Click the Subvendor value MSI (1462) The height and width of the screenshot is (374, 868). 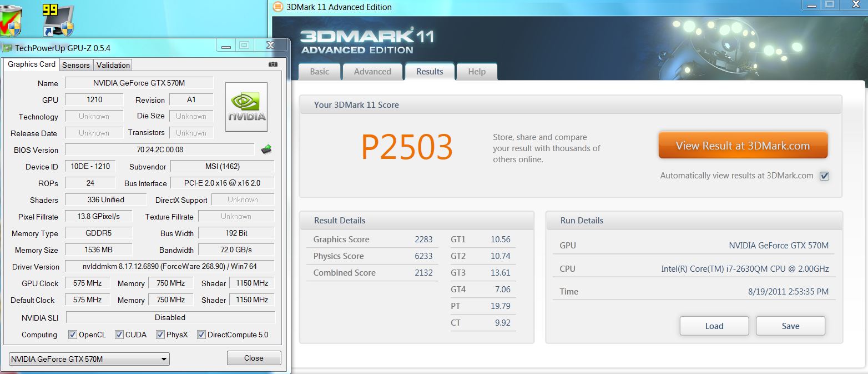(x=222, y=166)
